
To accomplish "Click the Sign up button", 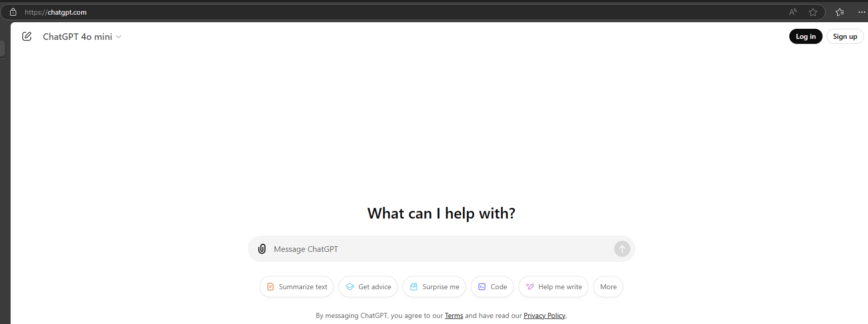I will (845, 36).
